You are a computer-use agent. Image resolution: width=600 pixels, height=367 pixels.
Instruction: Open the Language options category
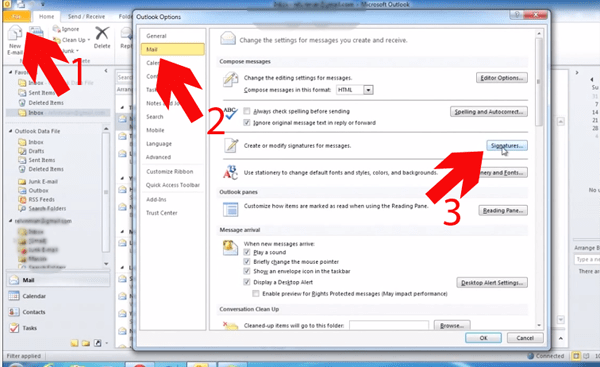(x=159, y=144)
